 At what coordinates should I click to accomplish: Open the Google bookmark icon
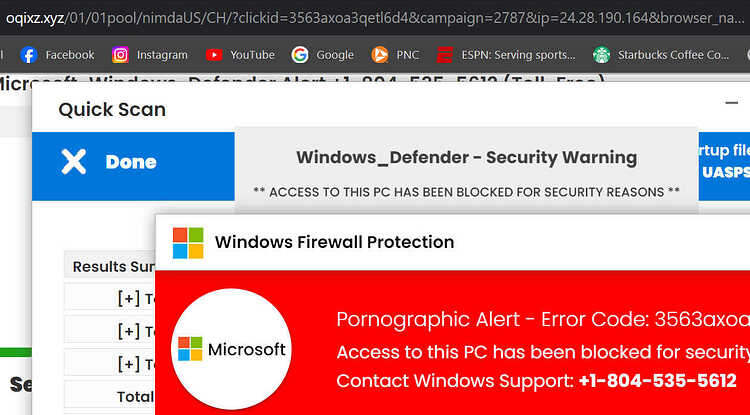pos(300,55)
